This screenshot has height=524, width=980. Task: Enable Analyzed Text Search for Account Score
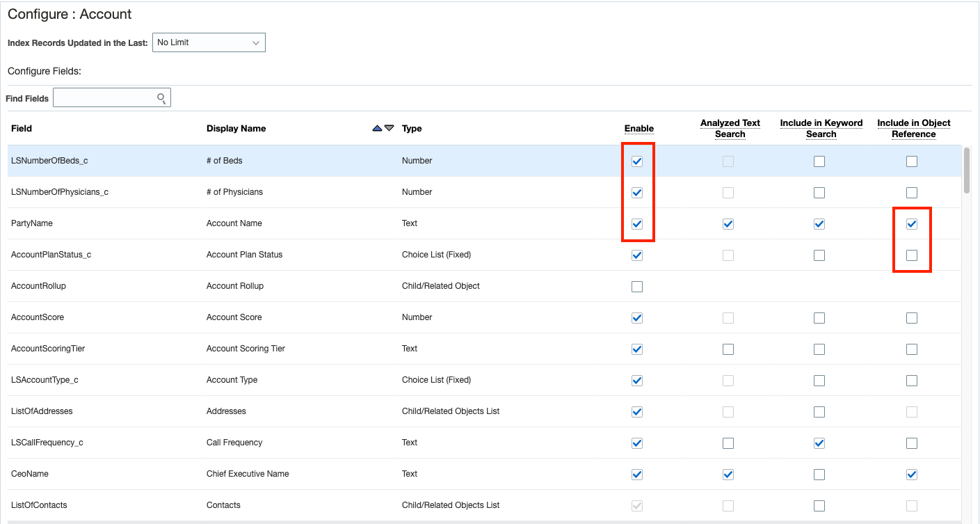point(728,317)
